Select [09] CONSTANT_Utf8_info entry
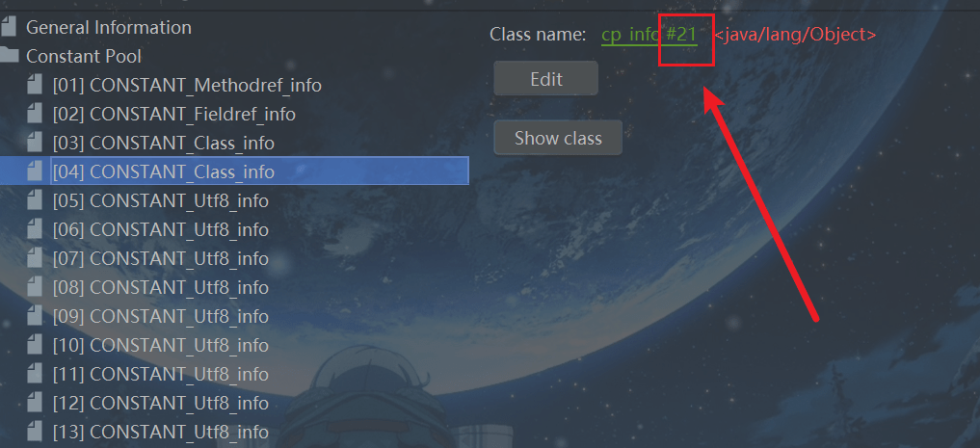The height and width of the screenshot is (448, 980). tap(161, 316)
